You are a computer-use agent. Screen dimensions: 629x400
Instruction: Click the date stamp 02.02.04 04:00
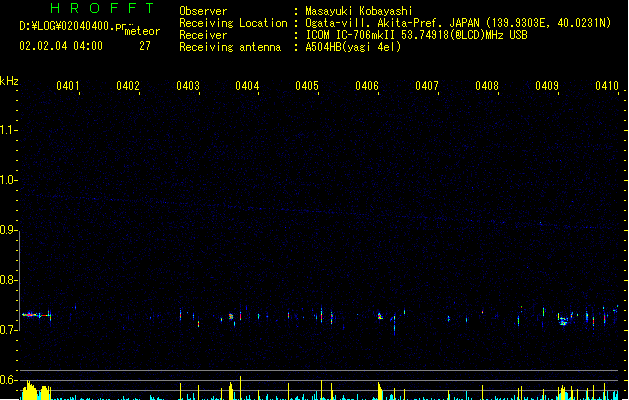(61, 46)
